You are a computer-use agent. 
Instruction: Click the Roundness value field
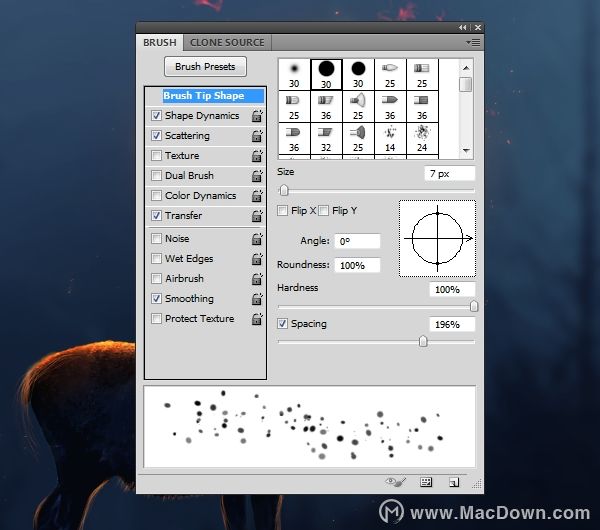coord(357,265)
